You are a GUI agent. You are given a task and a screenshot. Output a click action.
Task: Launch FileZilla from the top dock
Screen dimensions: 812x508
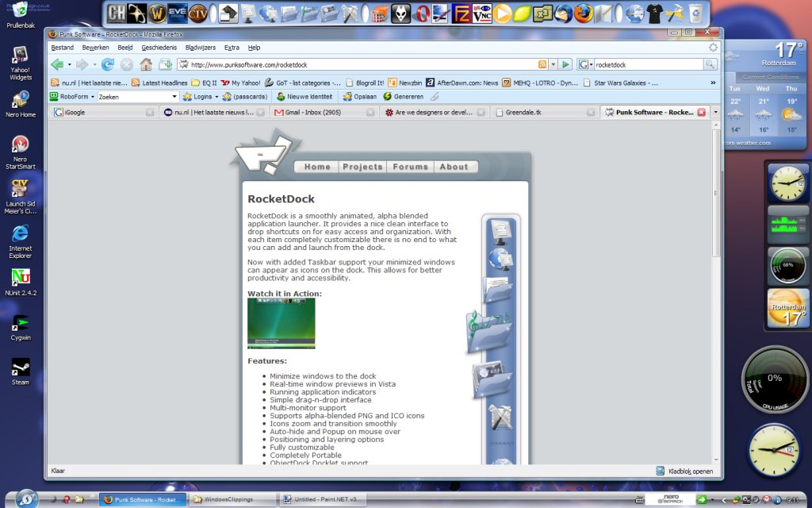tap(461, 13)
